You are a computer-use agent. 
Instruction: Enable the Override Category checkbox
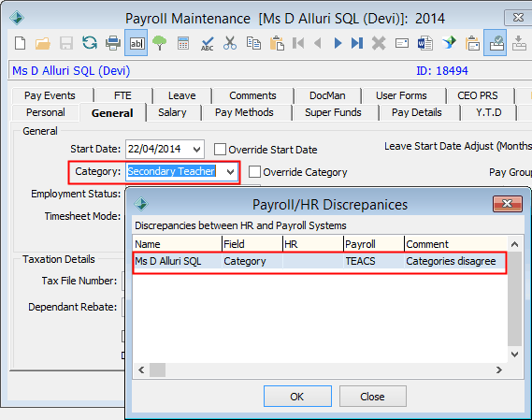coord(254,172)
